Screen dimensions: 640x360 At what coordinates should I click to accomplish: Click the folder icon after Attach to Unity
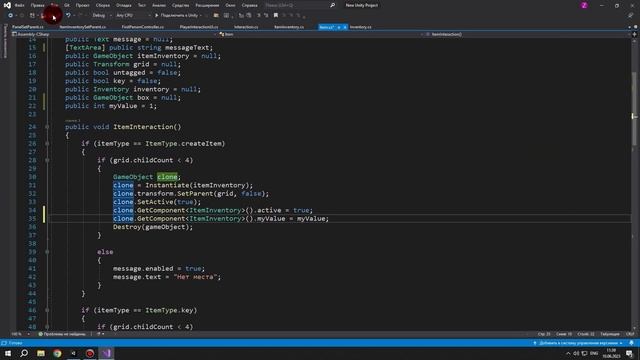(216, 16)
